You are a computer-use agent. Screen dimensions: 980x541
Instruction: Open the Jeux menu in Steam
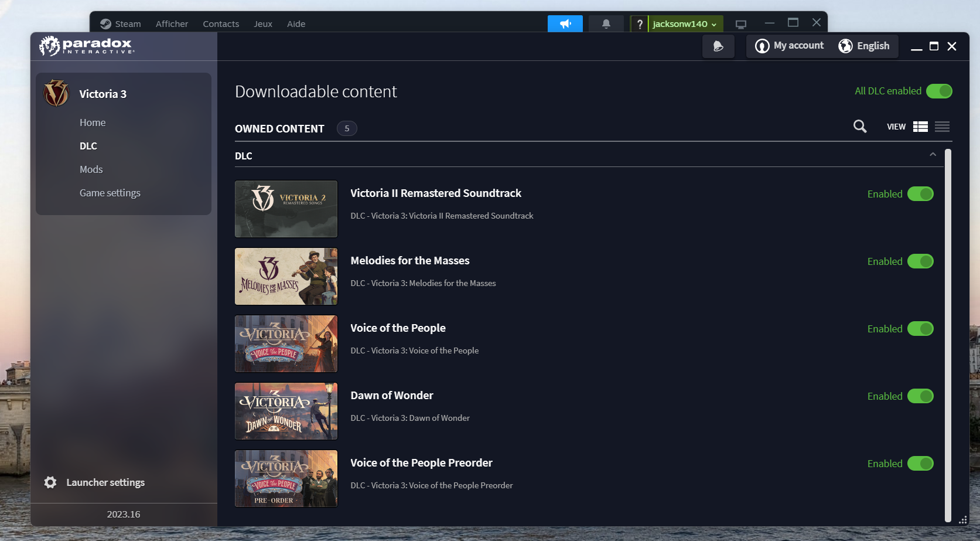click(x=262, y=24)
